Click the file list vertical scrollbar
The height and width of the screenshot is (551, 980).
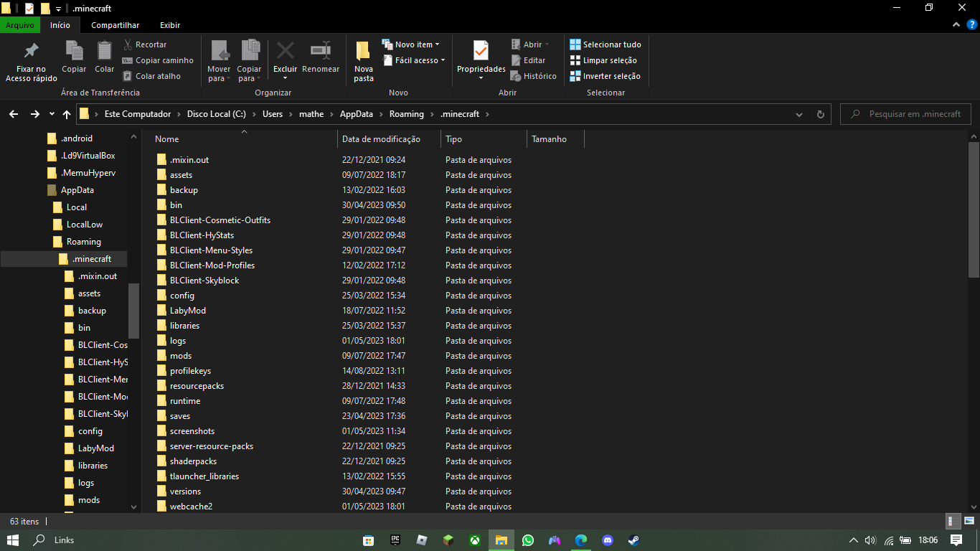tap(974, 209)
